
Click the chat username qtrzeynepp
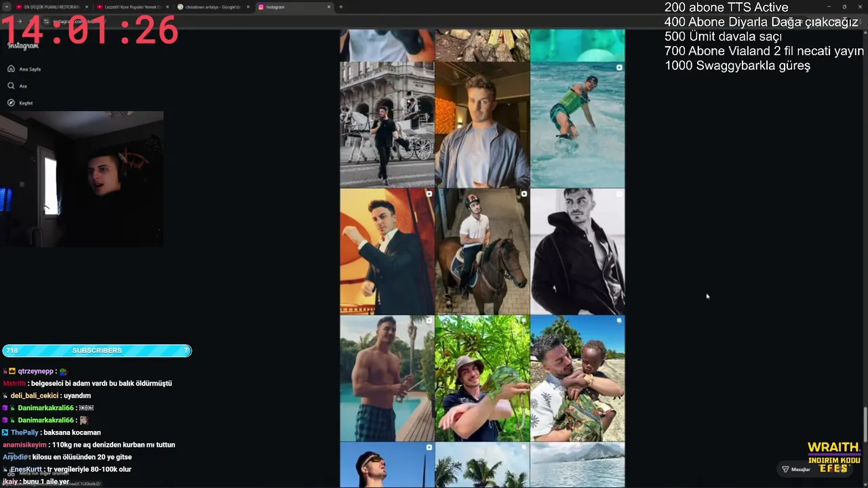(35, 371)
